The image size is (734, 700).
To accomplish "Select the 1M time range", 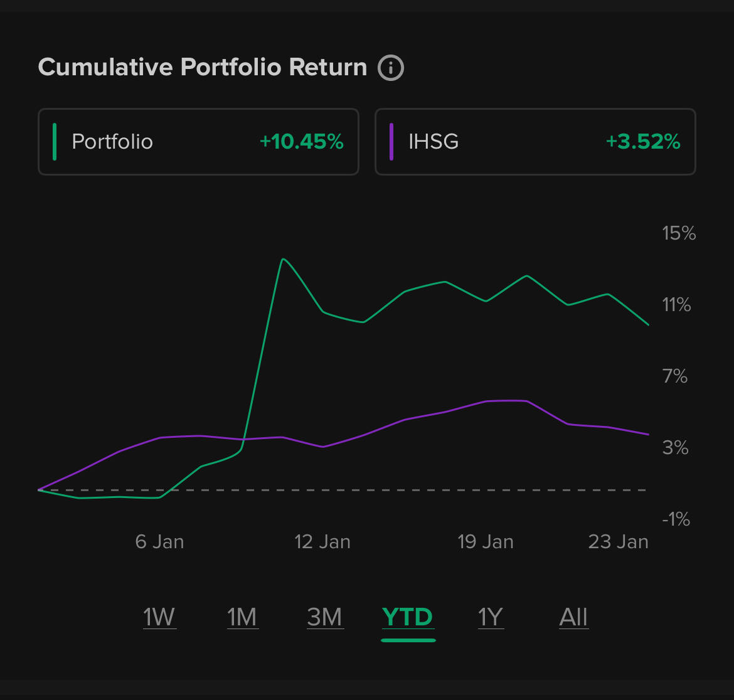I will tap(242, 617).
